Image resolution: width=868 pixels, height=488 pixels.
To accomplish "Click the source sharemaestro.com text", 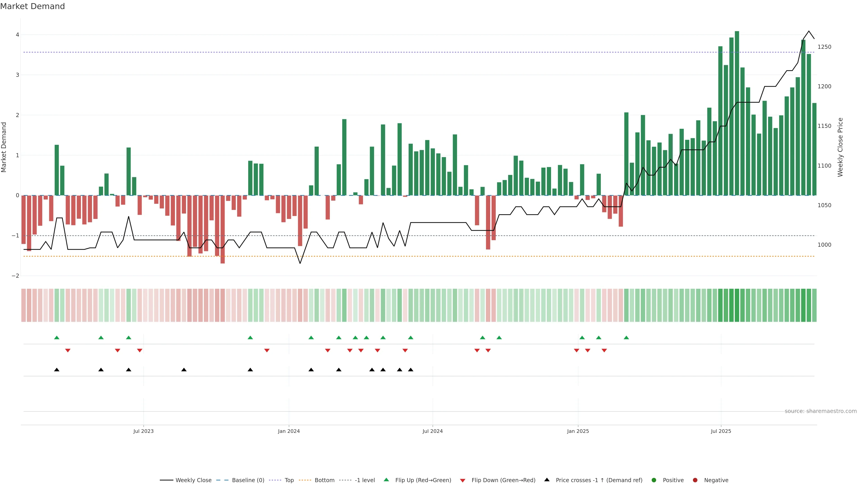I will (x=821, y=411).
